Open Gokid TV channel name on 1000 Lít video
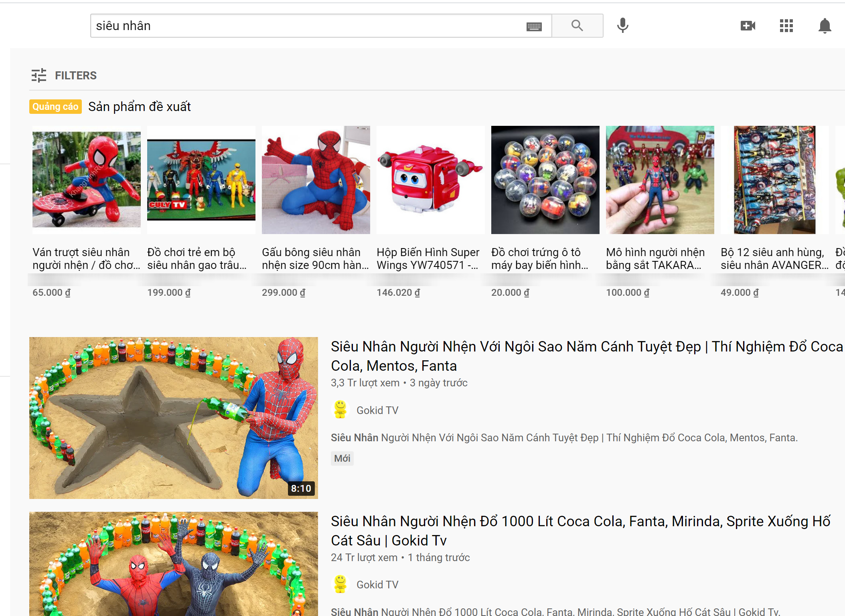The width and height of the screenshot is (845, 616). [x=377, y=585]
